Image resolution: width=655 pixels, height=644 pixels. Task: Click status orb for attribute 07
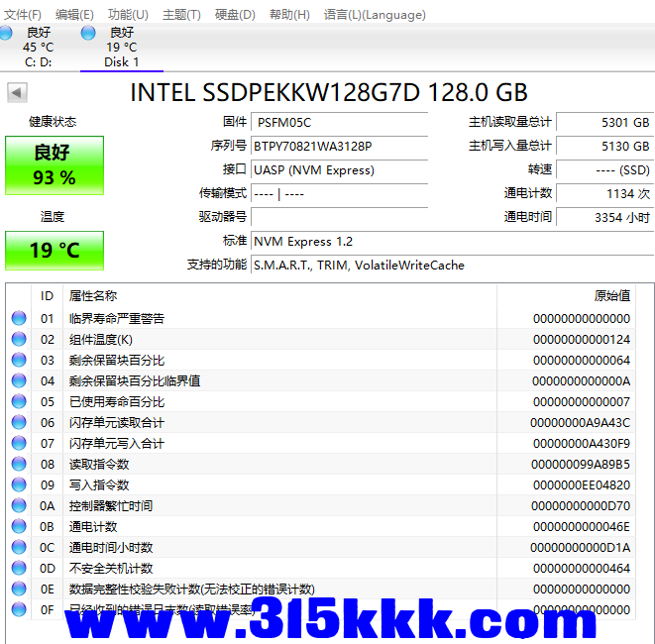click(x=19, y=443)
